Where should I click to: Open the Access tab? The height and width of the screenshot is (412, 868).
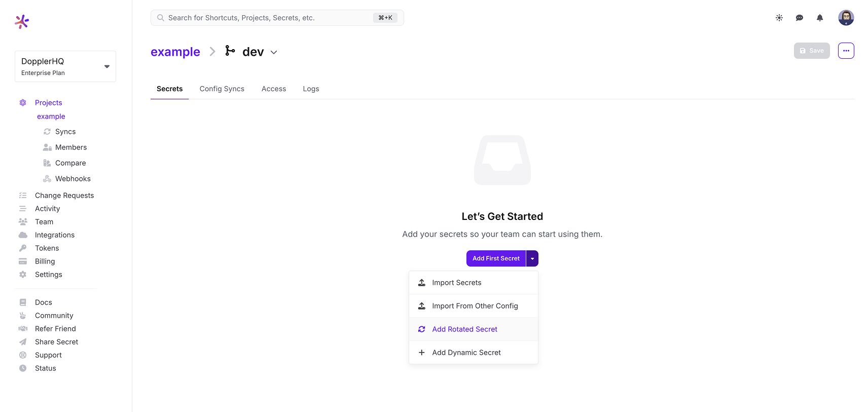(x=274, y=89)
